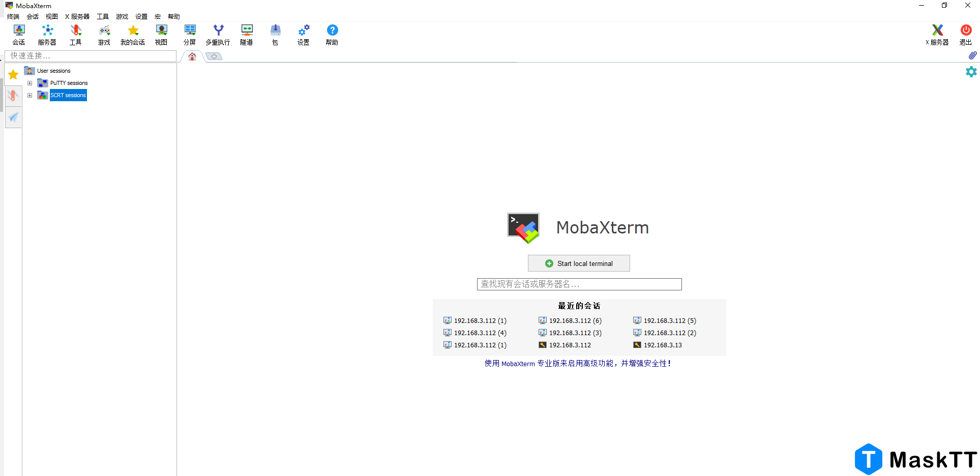
Task: Click the 游戏 games toolbar icon
Action: (104, 35)
